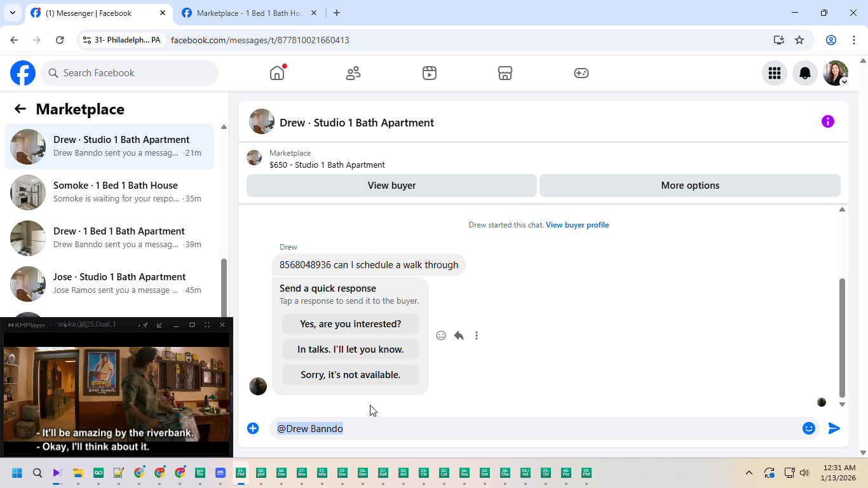Click the Search Facebook field

130,73
